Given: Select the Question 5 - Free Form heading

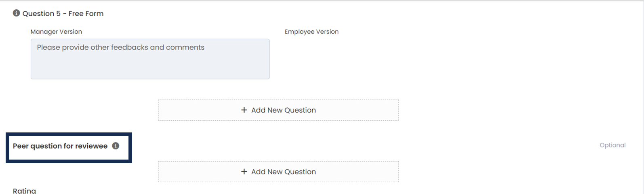Looking at the screenshot, I should click(63, 13).
